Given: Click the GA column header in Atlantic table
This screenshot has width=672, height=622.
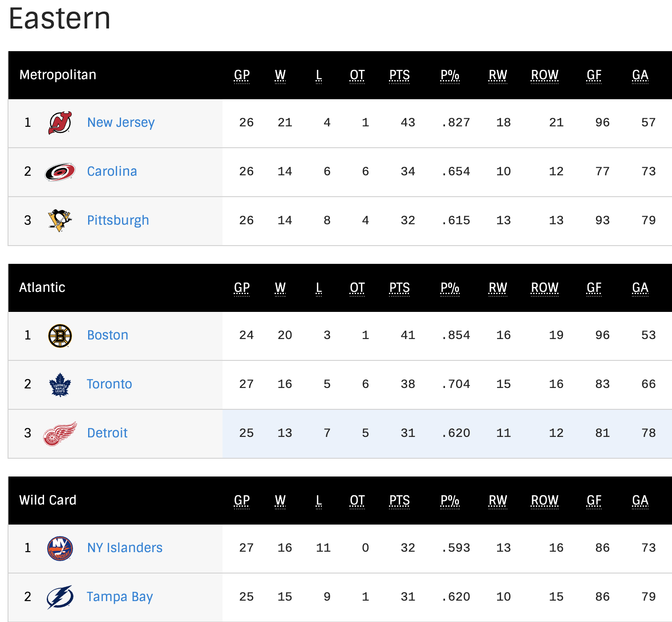Looking at the screenshot, I should (x=640, y=288).
